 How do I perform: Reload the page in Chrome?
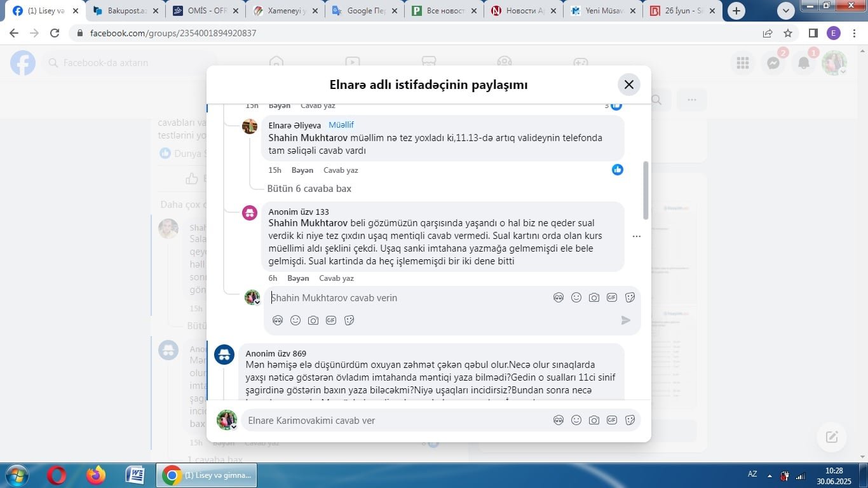tap(55, 33)
